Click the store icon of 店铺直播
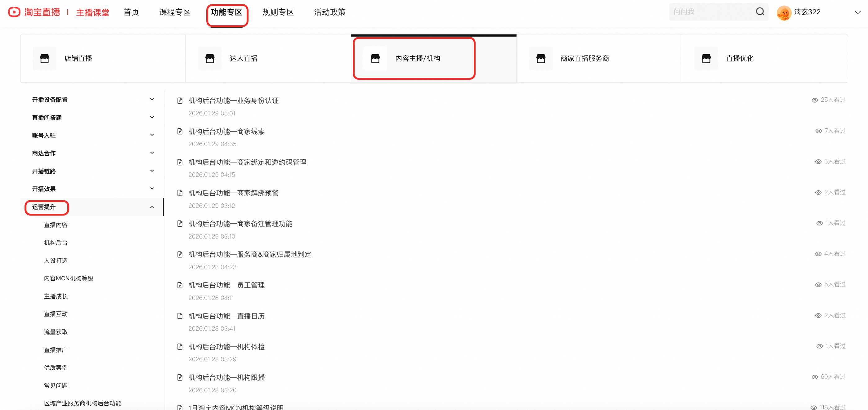The height and width of the screenshot is (410, 868). (44, 58)
